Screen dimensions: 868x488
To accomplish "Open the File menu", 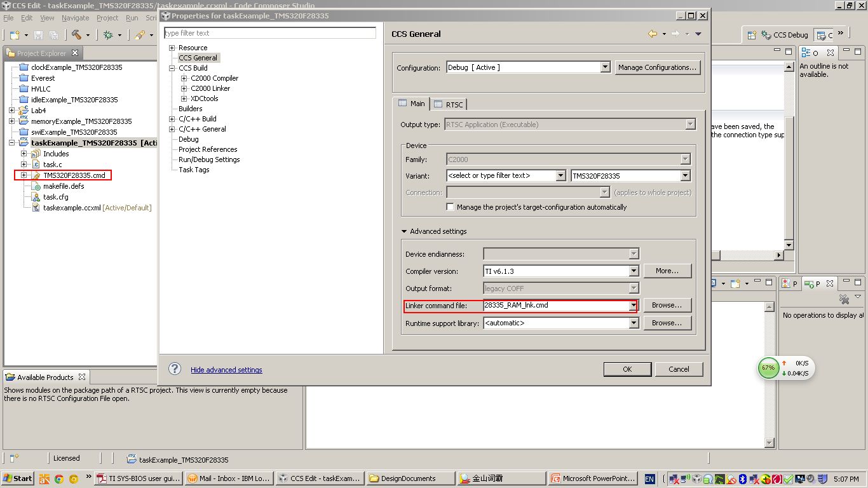I will pos(8,18).
